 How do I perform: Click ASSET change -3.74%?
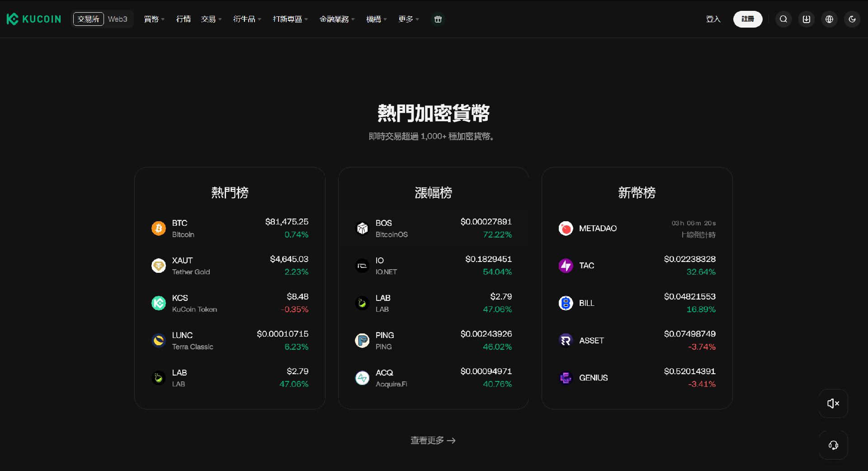pos(702,347)
